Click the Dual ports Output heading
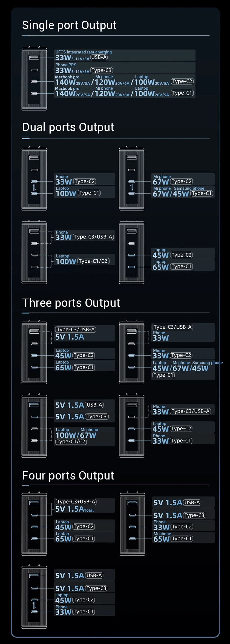This screenshot has height=644, width=230. coord(68,127)
